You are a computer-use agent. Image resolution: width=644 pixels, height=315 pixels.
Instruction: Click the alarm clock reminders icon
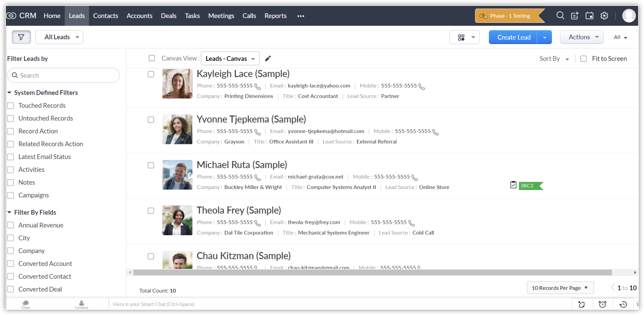[x=602, y=304]
